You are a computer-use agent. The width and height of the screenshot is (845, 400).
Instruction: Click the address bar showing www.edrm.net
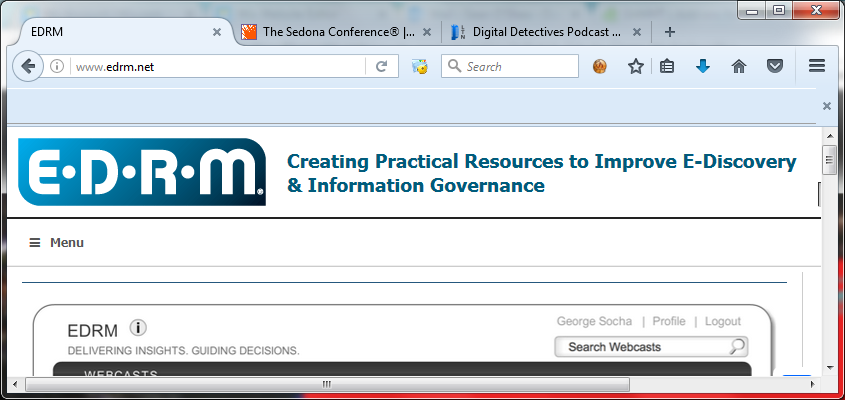click(x=217, y=66)
